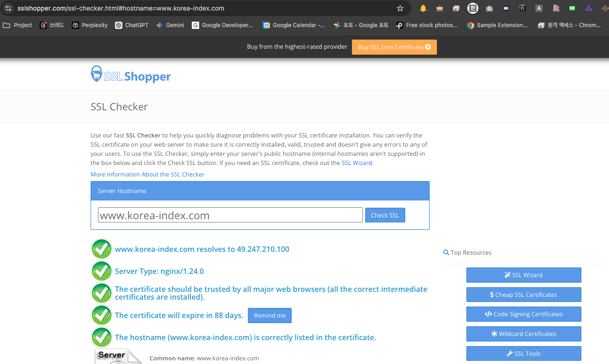Open the ChatGPT bookmark
The image size is (609, 364).
[x=132, y=25]
